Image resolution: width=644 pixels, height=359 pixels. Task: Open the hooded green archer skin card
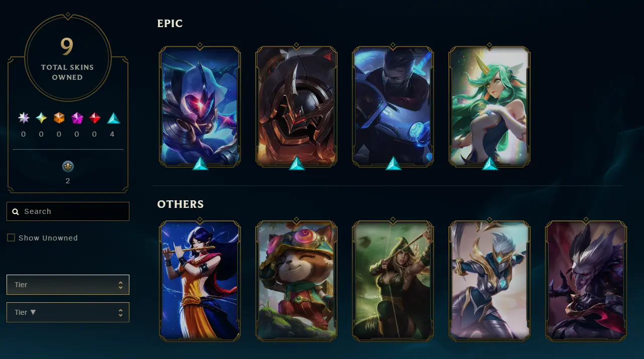point(393,281)
